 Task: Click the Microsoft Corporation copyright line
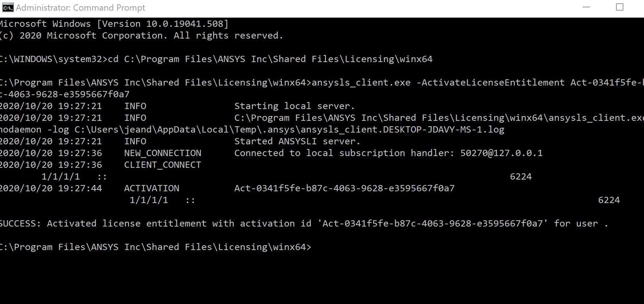[141, 36]
